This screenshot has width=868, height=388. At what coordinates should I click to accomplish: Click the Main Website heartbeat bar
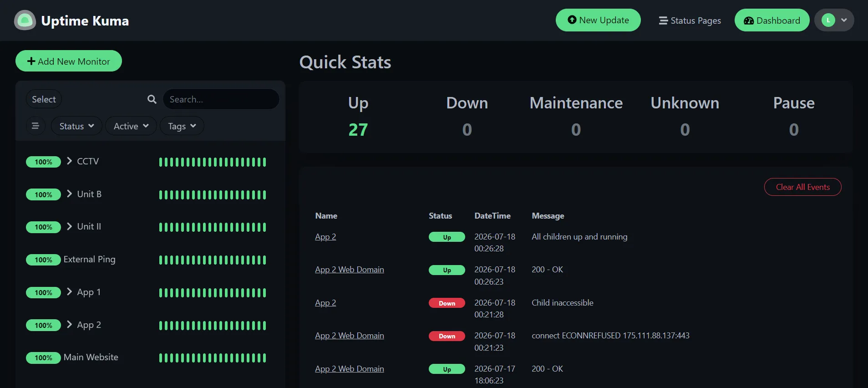(x=213, y=358)
